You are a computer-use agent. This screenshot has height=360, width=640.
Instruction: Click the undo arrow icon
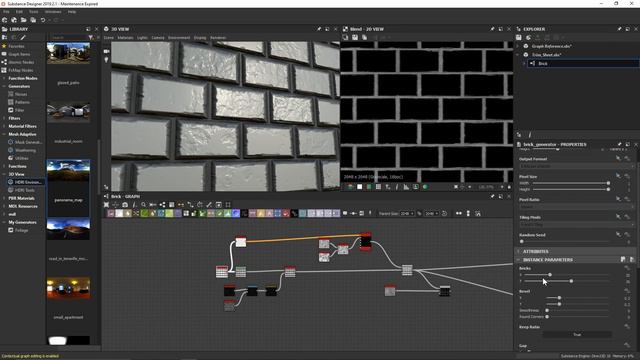click(43, 20)
